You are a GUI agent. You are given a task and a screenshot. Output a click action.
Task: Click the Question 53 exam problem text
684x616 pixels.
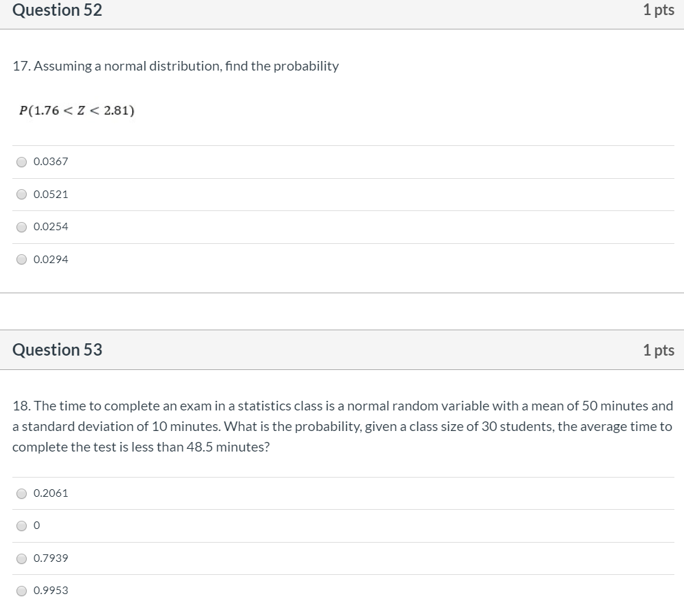coord(342,426)
